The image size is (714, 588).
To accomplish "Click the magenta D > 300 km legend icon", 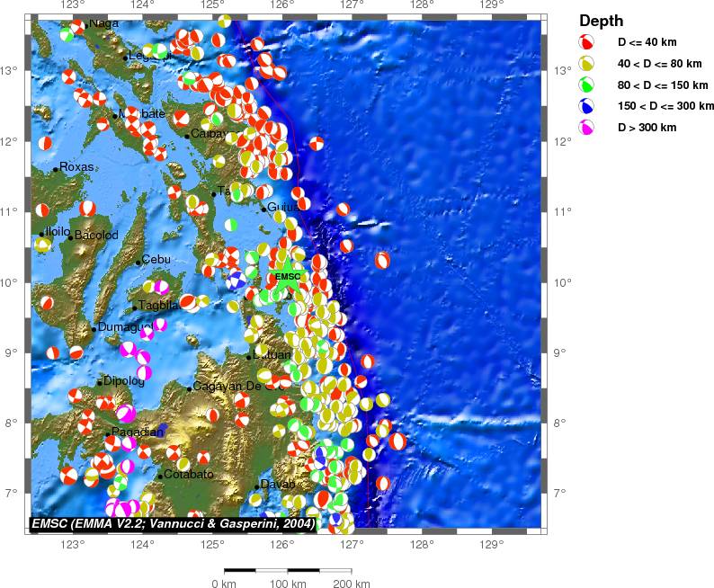I will click(586, 129).
